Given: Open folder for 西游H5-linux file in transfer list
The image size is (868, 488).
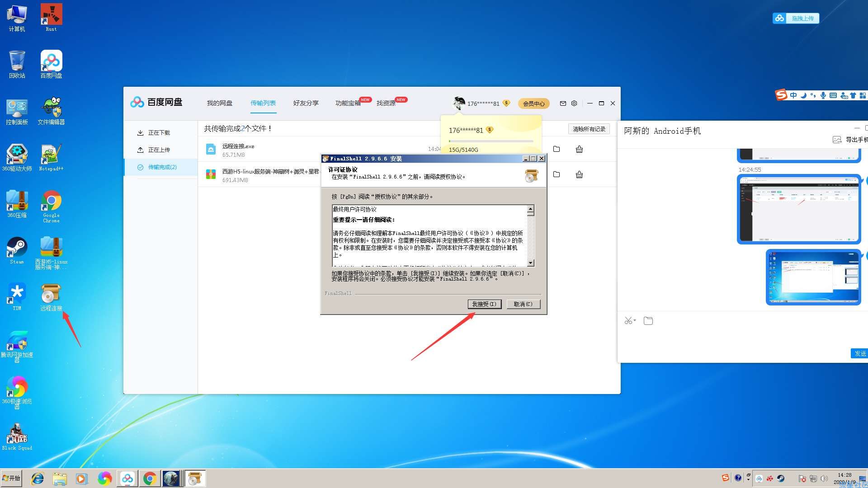Looking at the screenshot, I should tap(557, 174).
